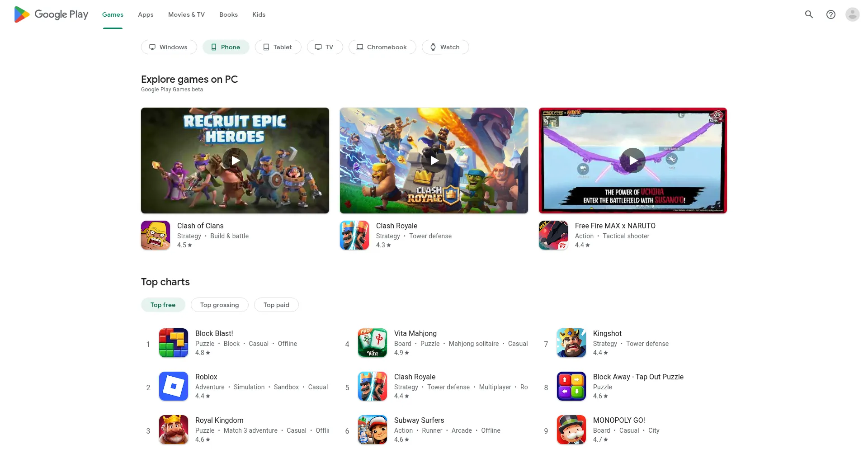
Task: Open the Roblox app icon
Action: (174, 386)
